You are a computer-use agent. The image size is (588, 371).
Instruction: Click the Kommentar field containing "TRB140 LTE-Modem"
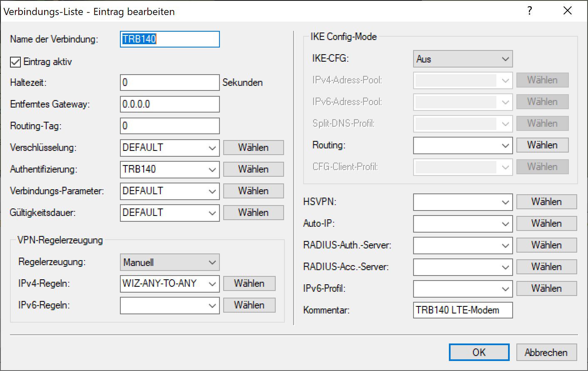tap(463, 310)
